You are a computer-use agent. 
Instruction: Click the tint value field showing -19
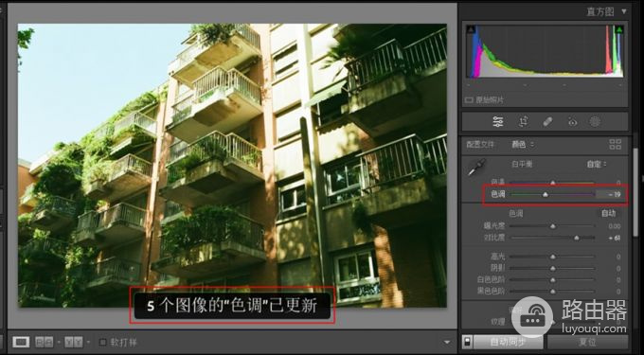click(x=611, y=194)
